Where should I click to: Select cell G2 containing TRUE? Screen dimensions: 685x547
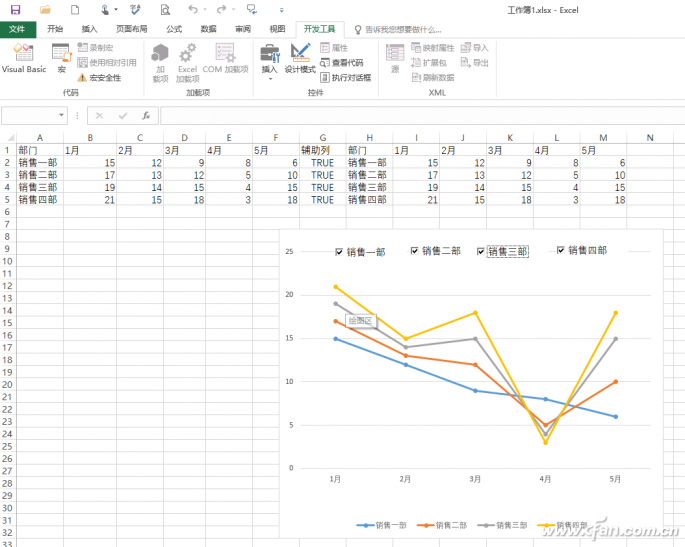323,163
